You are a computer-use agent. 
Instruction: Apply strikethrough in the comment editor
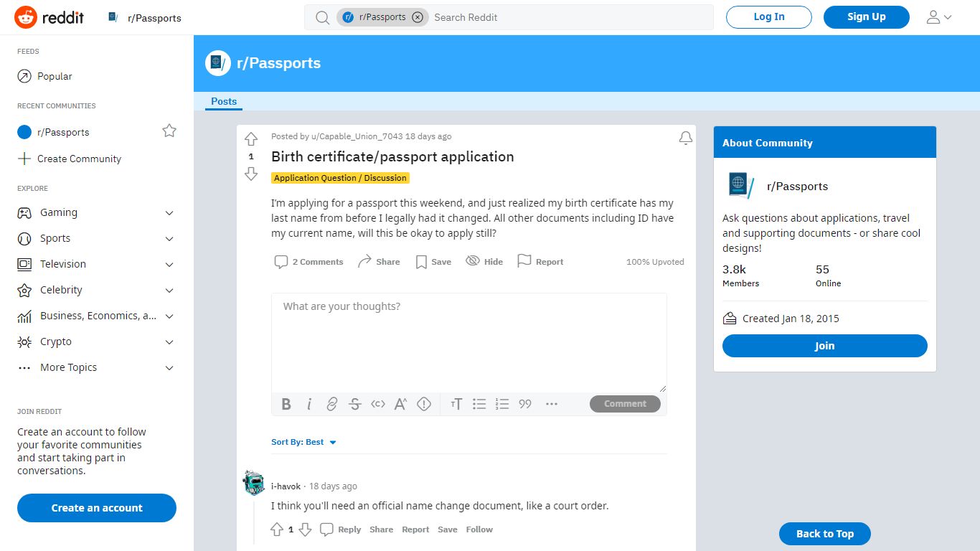point(355,404)
